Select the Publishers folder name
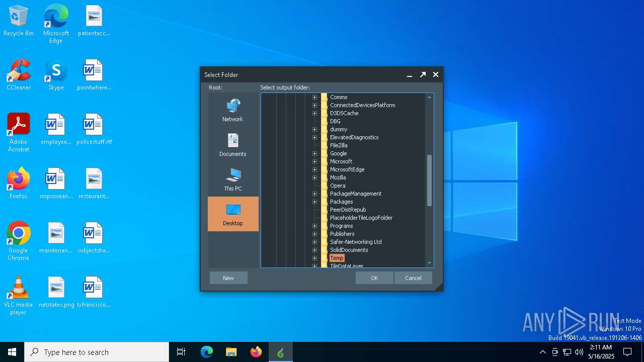Screen dimensions: 644x362 point(342,234)
